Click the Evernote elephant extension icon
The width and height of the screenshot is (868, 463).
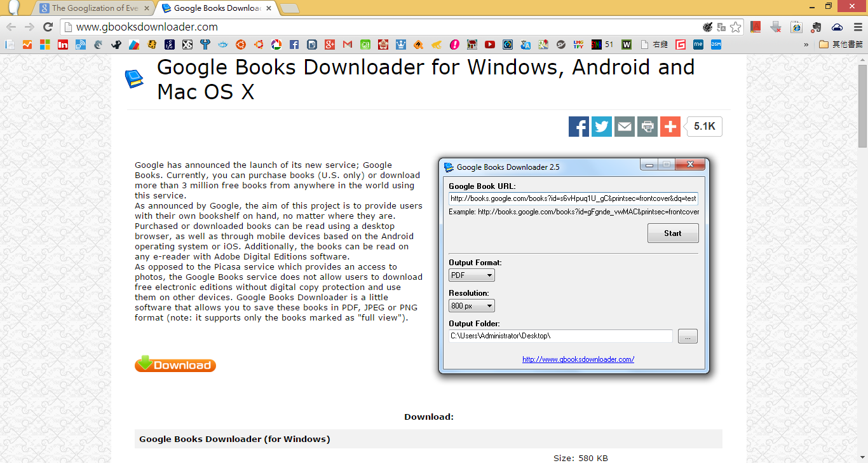pyautogui.click(x=817, y=27)
